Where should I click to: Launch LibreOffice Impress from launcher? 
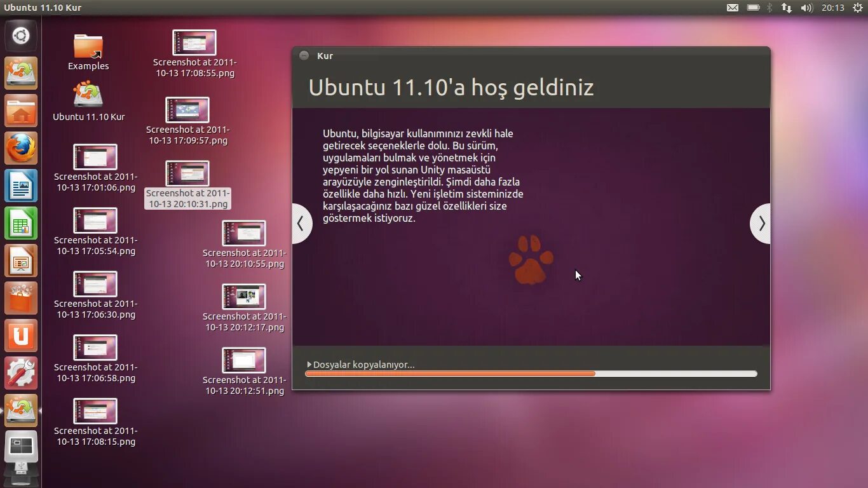point(21,261)
